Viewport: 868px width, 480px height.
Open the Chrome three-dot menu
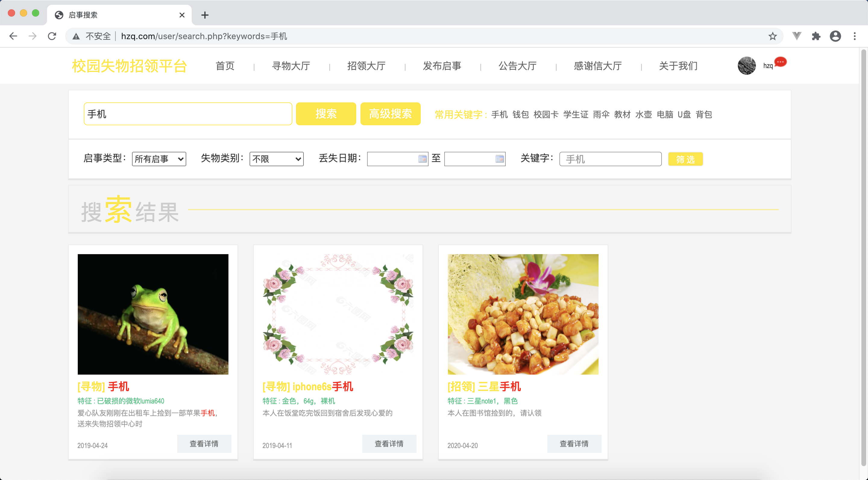[x=854, y=36]
